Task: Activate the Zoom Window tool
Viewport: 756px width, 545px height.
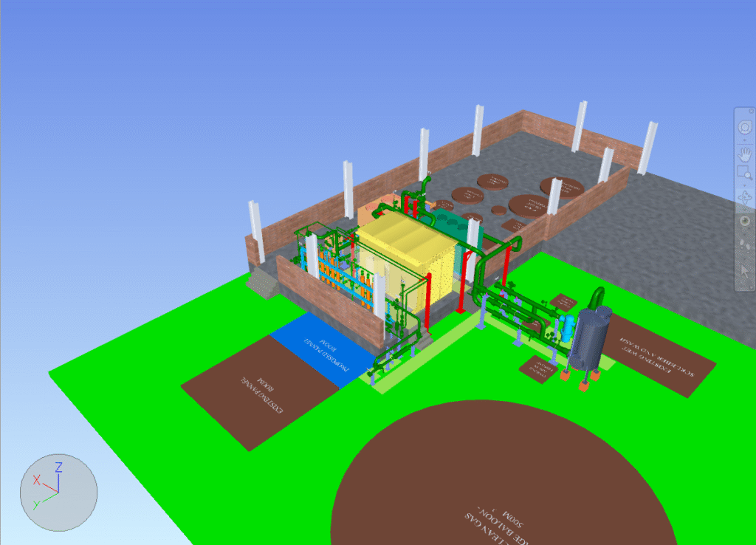Action: point(745,172)
